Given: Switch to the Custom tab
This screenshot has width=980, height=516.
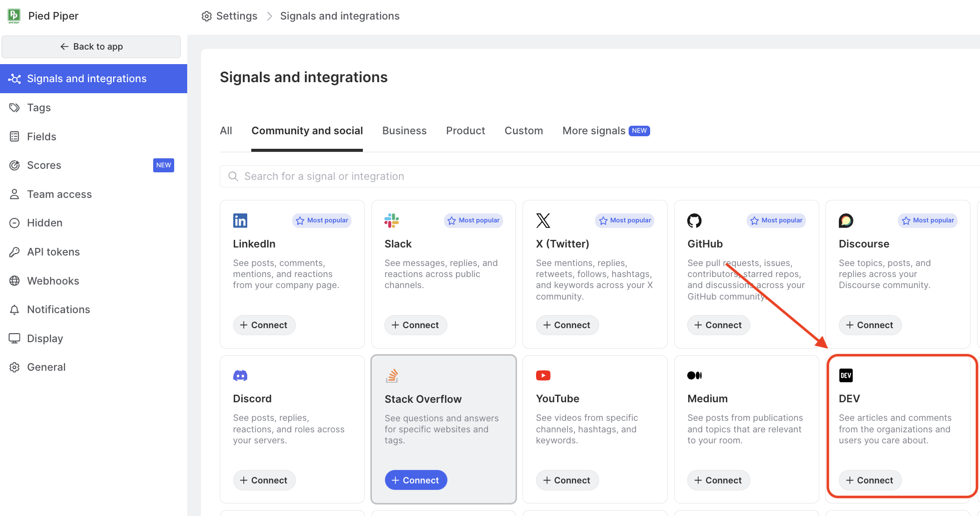Looking at the screenshot, I should (x=524, y=131).
